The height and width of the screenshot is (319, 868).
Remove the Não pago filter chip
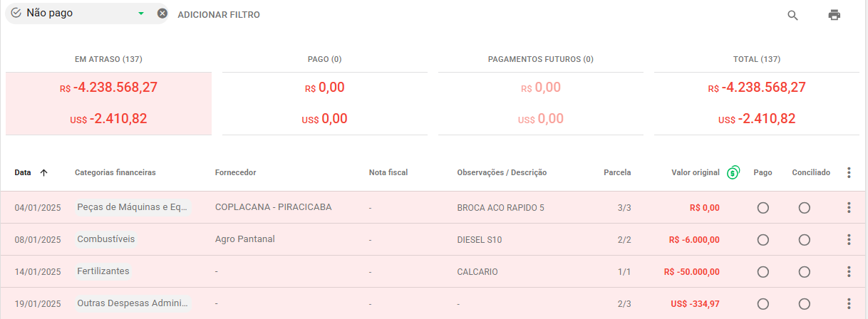click(162, 14)
